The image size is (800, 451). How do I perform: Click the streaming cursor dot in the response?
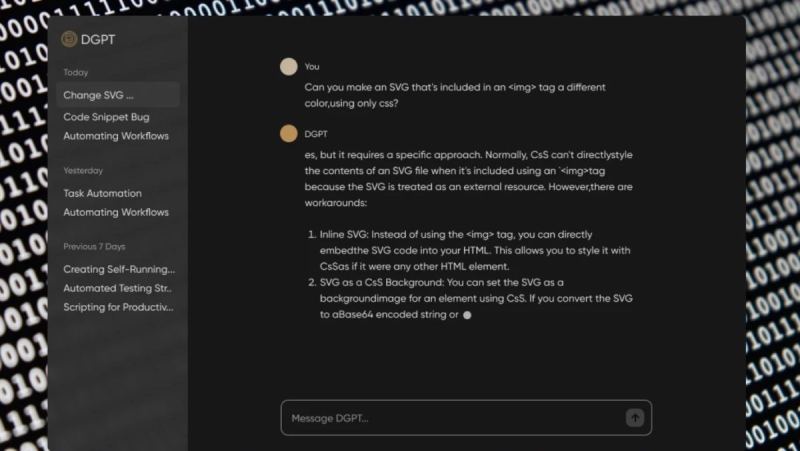pyautogui.click(x=467, y=315)
